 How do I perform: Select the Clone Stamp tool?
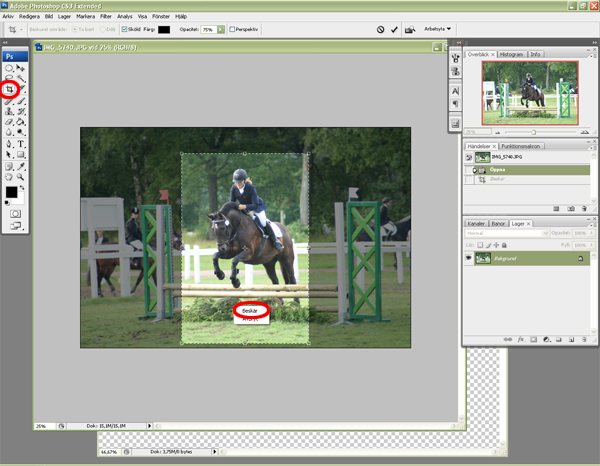point(9,111)
